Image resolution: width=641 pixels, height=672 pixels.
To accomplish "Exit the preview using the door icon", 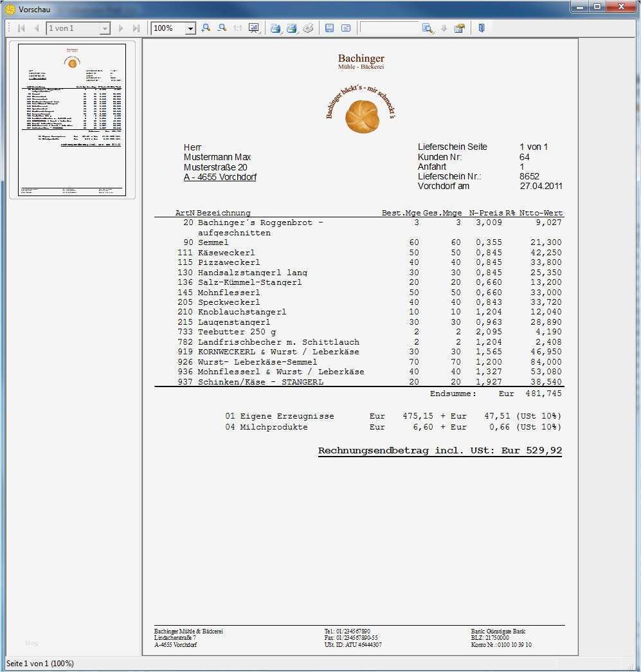I will click(481, 28).
